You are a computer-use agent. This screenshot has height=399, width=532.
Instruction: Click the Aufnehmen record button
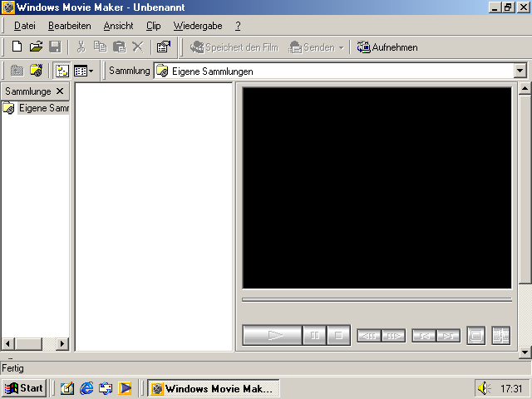click(x=387, y=47)
